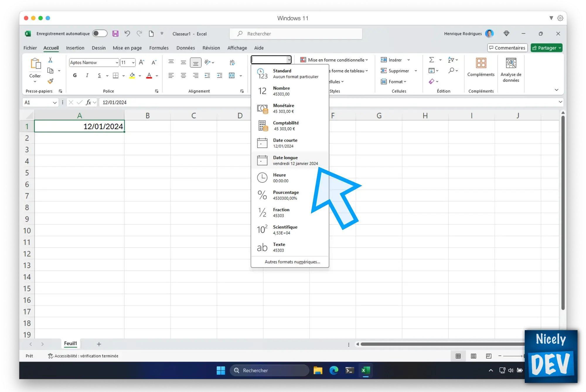This screenshot has height=392, width=586.
Task: Click the Clear eraser icon
Action: tap(432, 81)
